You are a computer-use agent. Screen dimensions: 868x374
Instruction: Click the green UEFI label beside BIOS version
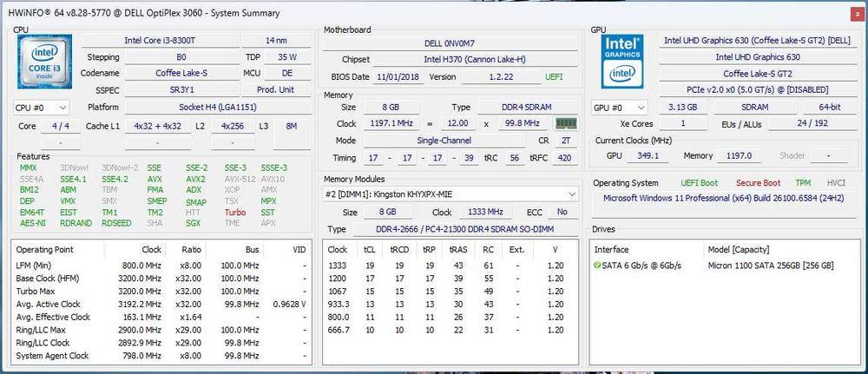pos(555,77)
